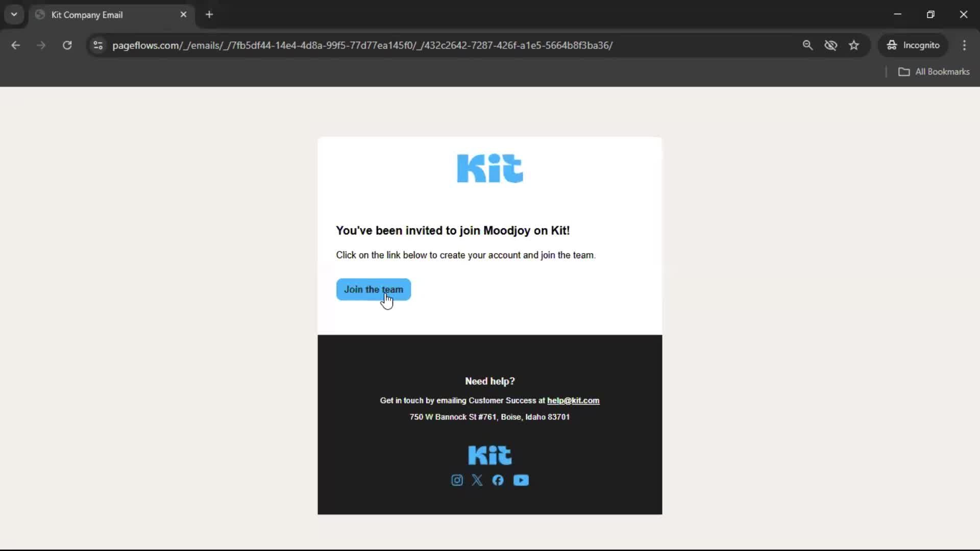Click the Join the team button
Screen dimensions: 980x551
373,289
